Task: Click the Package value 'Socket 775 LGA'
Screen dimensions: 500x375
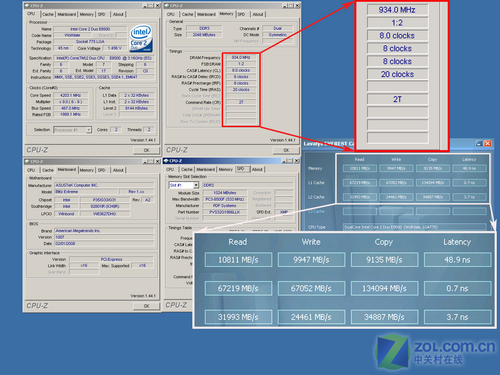Action: [x=90, y=42]
